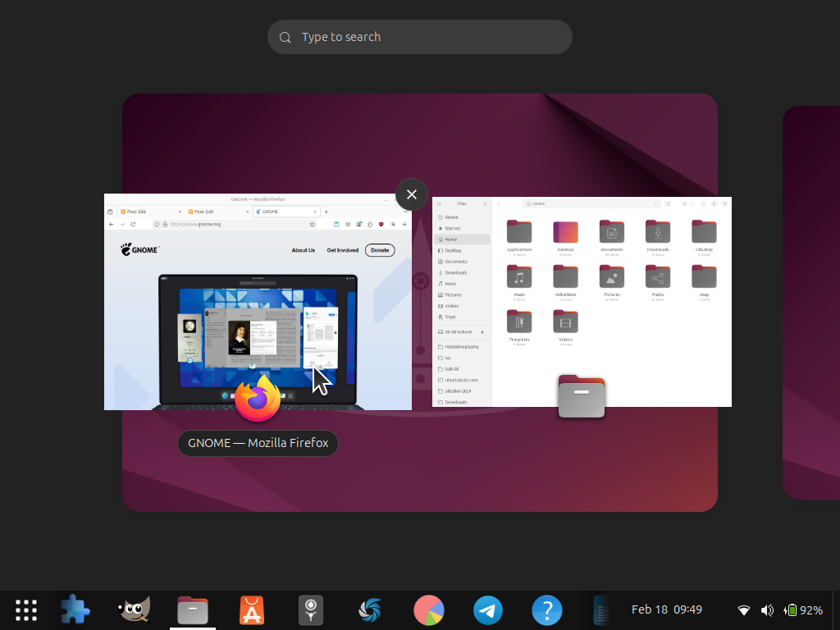The image size is (840, 630).
Task: Open the Files app in the dock
Action: click(x=193, y=610)
